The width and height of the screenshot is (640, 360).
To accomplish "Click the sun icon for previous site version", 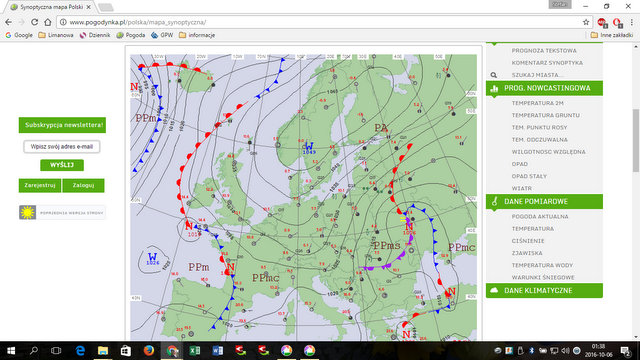I will [x=27, y=213].
